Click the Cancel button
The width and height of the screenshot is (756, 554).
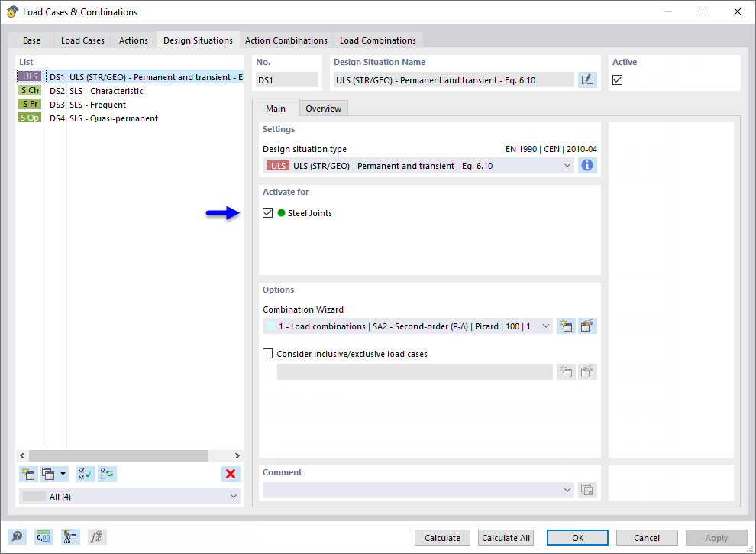point(647,538)
